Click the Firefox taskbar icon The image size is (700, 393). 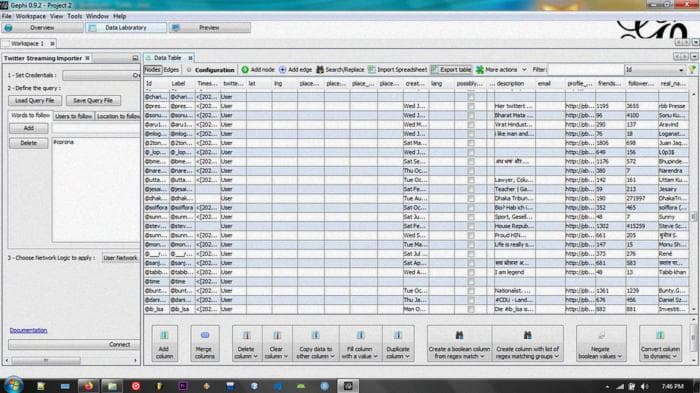88,386
